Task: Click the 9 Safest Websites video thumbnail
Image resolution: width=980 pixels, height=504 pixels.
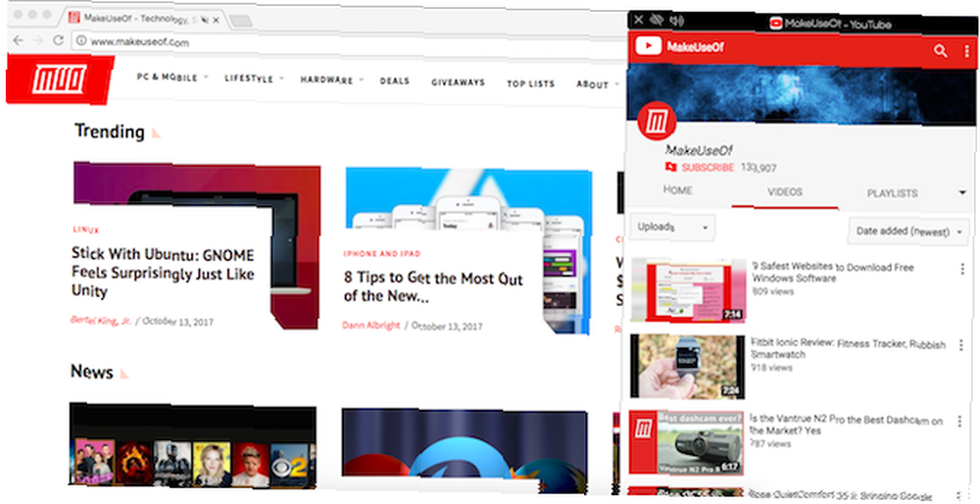Action: pos(688,289)
